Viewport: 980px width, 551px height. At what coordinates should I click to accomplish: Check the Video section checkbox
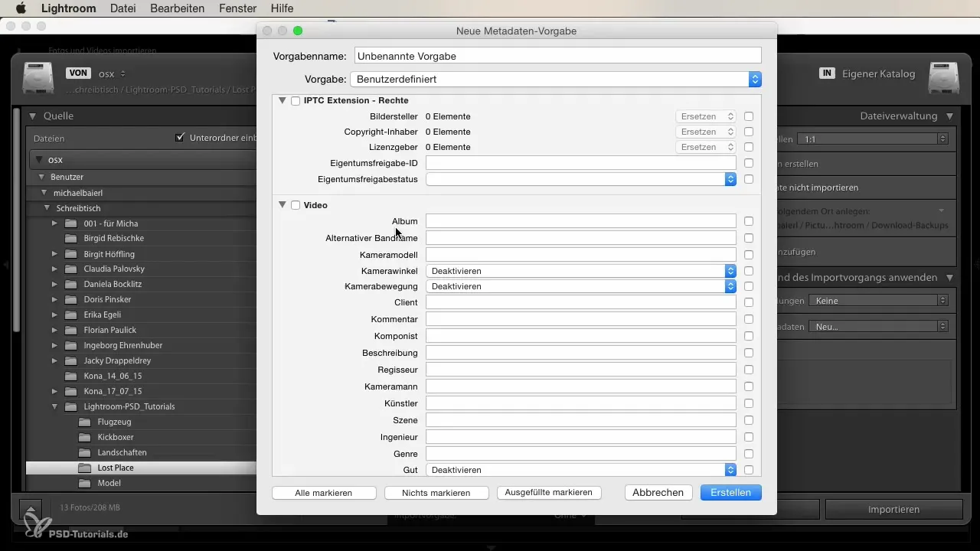click(296, 206)
